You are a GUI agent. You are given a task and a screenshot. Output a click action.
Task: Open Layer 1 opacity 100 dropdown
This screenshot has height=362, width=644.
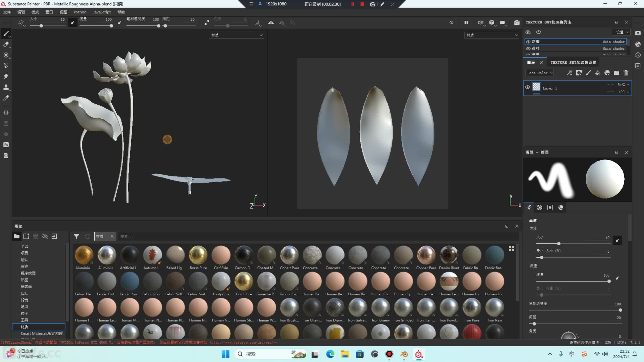click(624, 92)
